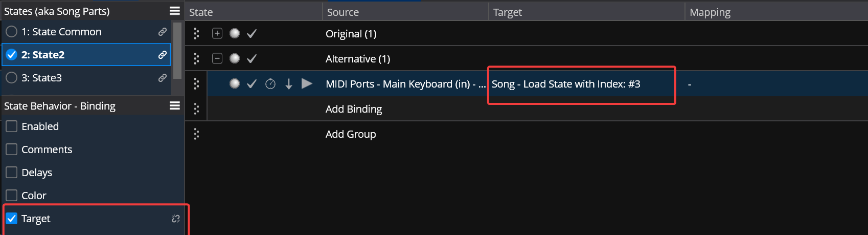Click the down arrow icon on the binding row

coord(289,84)
